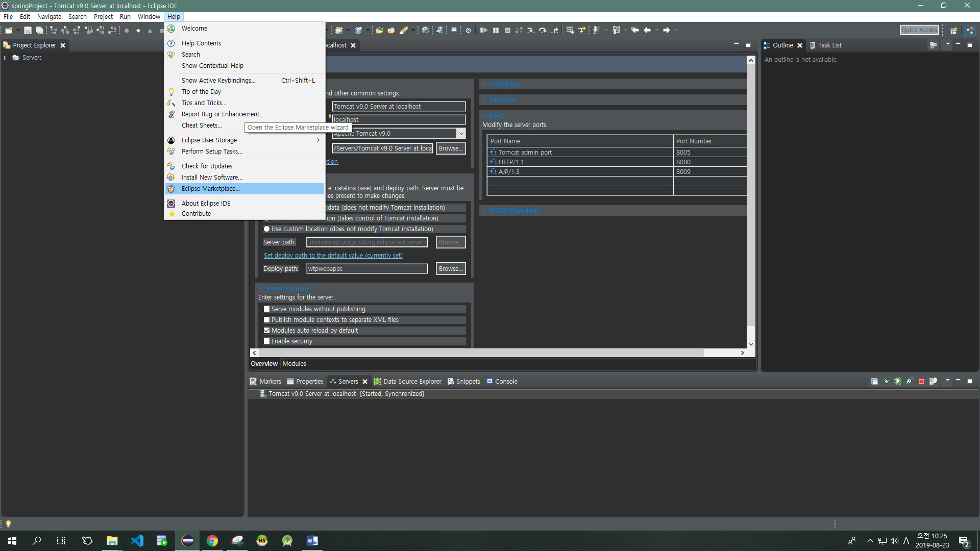This screenshot has width=980, height=551.
Task: Click the green start server icon
Action: pyautogui.click(x=898, y=381)
